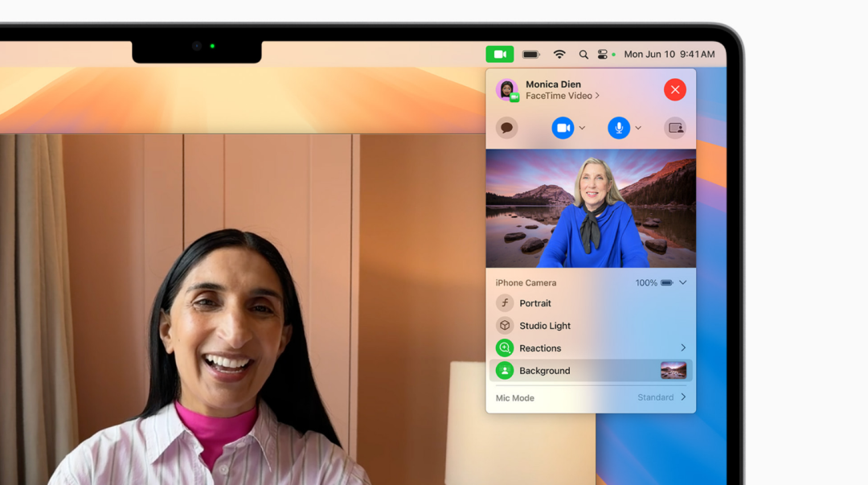Expand microphone options chevron
868x485 pixels.
point(638,128)
